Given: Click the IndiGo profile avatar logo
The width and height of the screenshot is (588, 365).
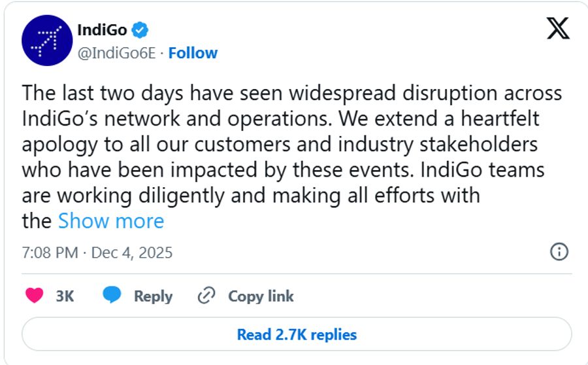Looking at the screenshot, I should pos(47,41).
